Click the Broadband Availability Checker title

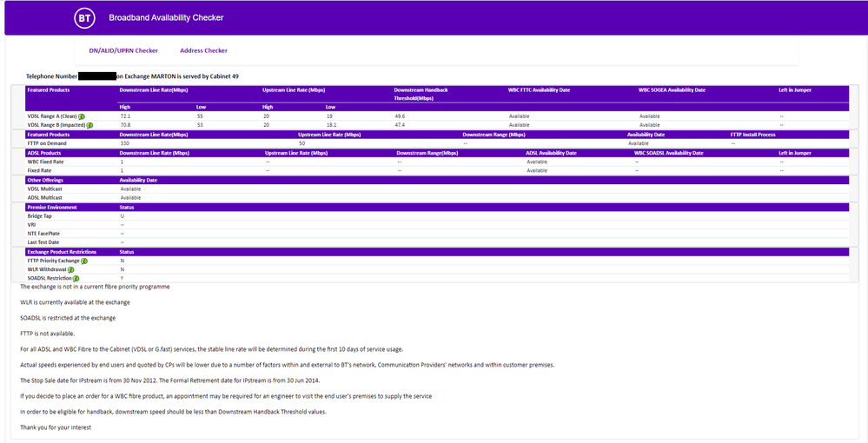pos(166,17)
